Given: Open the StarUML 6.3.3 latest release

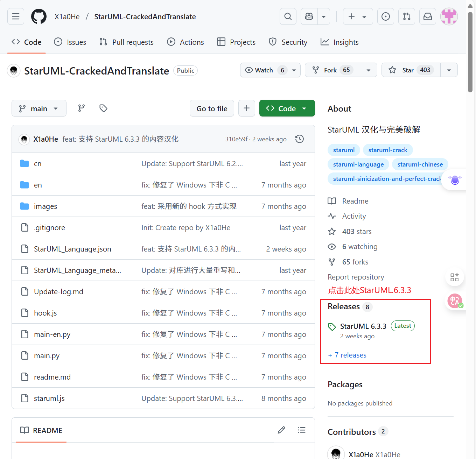Looking at the screenshot, I should coord(363,326).
